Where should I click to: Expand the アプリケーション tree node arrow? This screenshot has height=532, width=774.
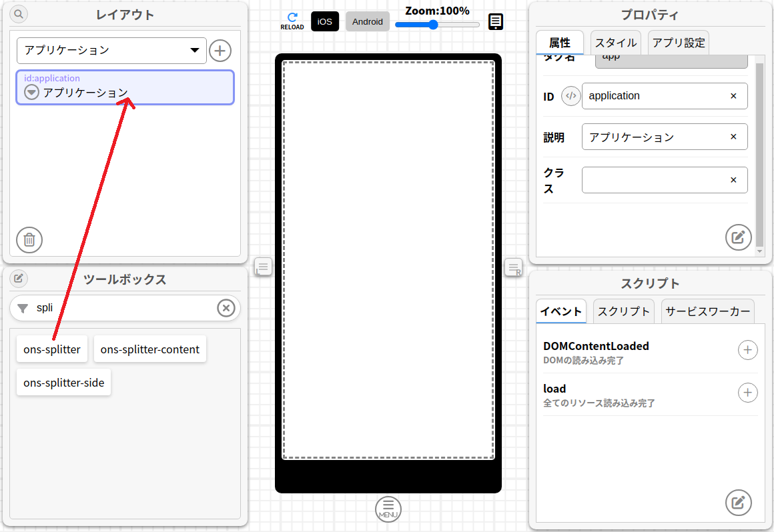pyautogui.click(x=31, y=93)
